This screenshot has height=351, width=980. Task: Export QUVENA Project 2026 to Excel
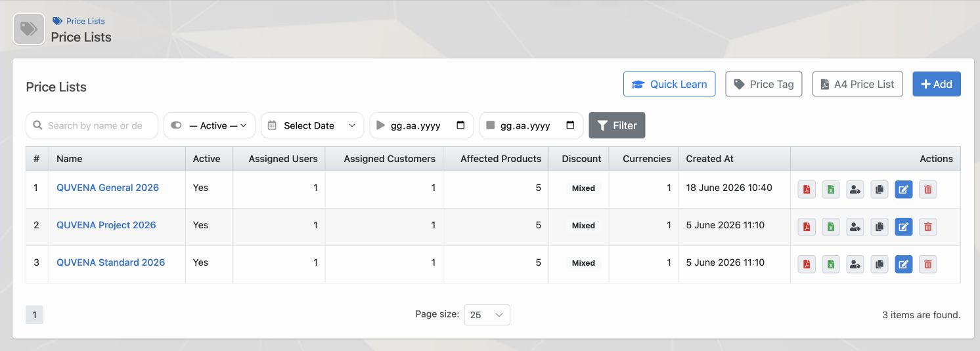[x=831, y=227]
